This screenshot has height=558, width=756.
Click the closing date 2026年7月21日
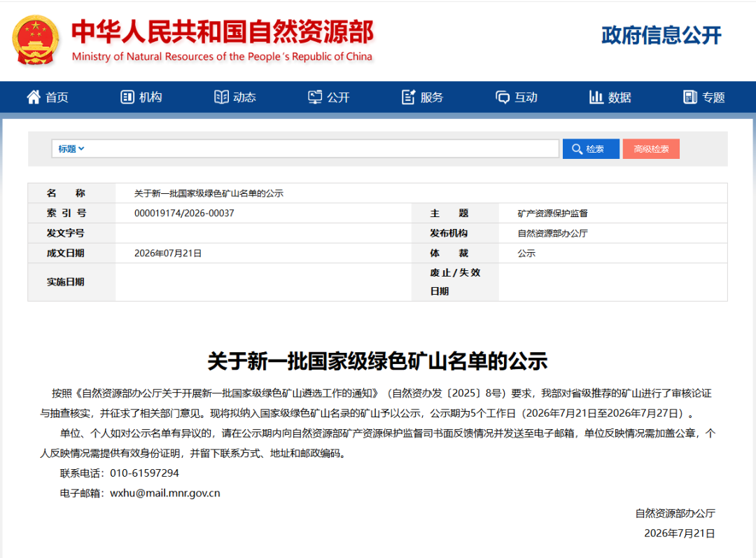tap(679, 533)
